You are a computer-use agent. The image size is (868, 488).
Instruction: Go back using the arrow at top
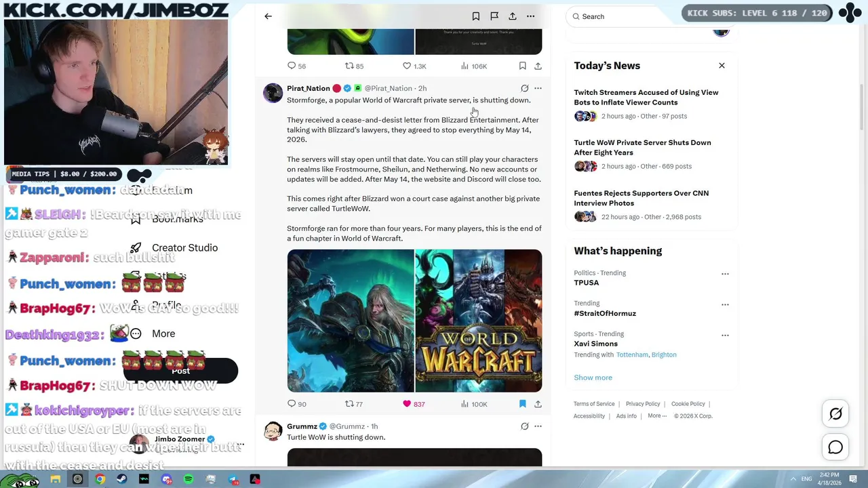[x=268, y=16]
